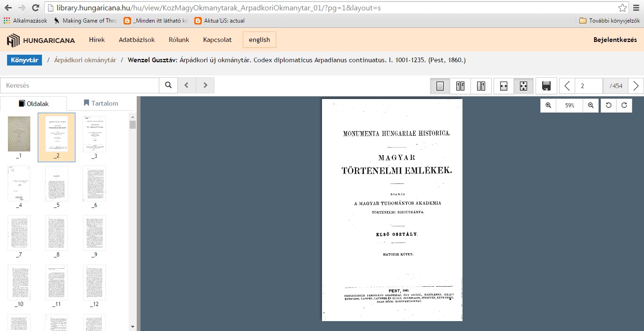This screenshot has height=331, width=644.
Task: Click the magnifier search button
Action: click(x=168, y=85)
